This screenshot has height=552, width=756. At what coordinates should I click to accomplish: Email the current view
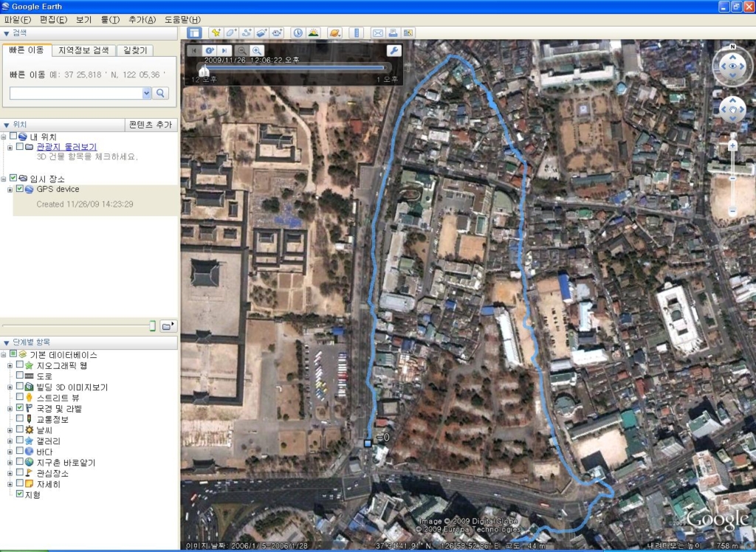pyautogui.click(x=378, y=32)
